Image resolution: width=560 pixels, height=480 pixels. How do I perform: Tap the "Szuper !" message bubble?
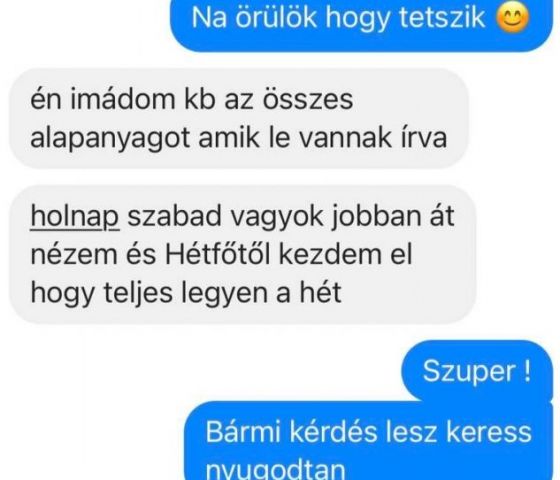[x=476, y=370]
